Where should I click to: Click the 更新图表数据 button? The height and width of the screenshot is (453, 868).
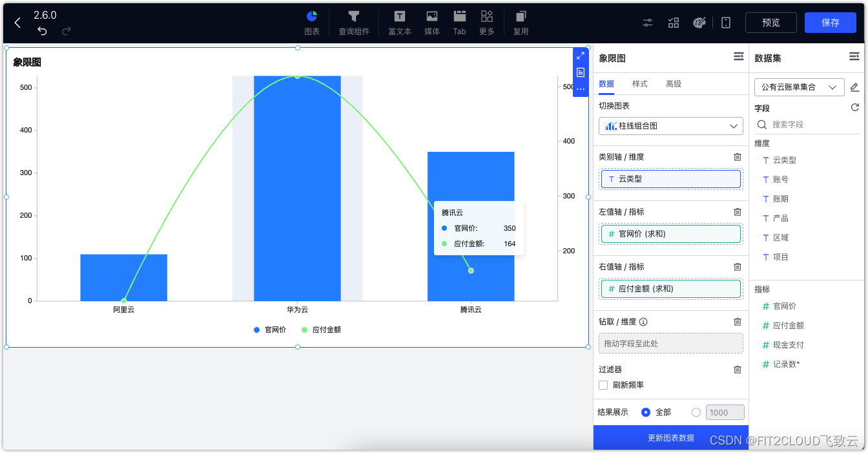tap(671, 437)
